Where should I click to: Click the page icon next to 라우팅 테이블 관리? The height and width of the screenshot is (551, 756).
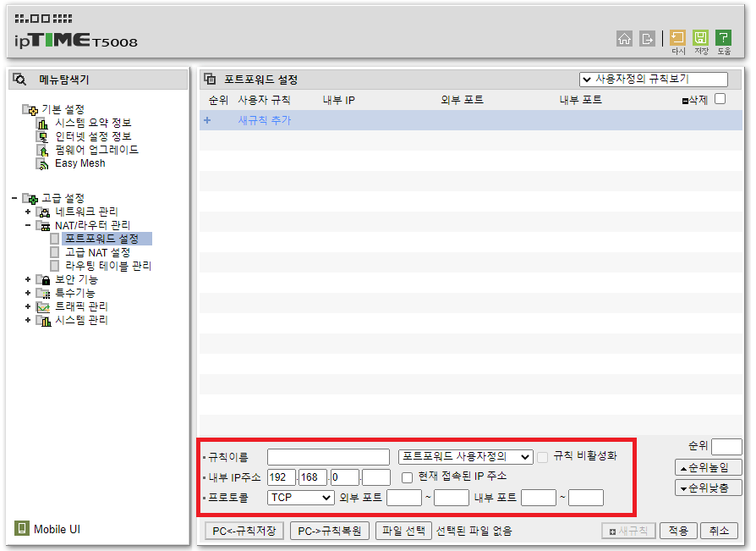coord(55,266)
